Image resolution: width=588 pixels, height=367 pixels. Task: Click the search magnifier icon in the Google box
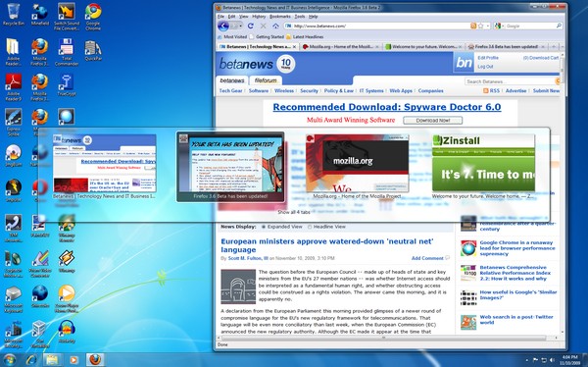(x=559, y=26)
